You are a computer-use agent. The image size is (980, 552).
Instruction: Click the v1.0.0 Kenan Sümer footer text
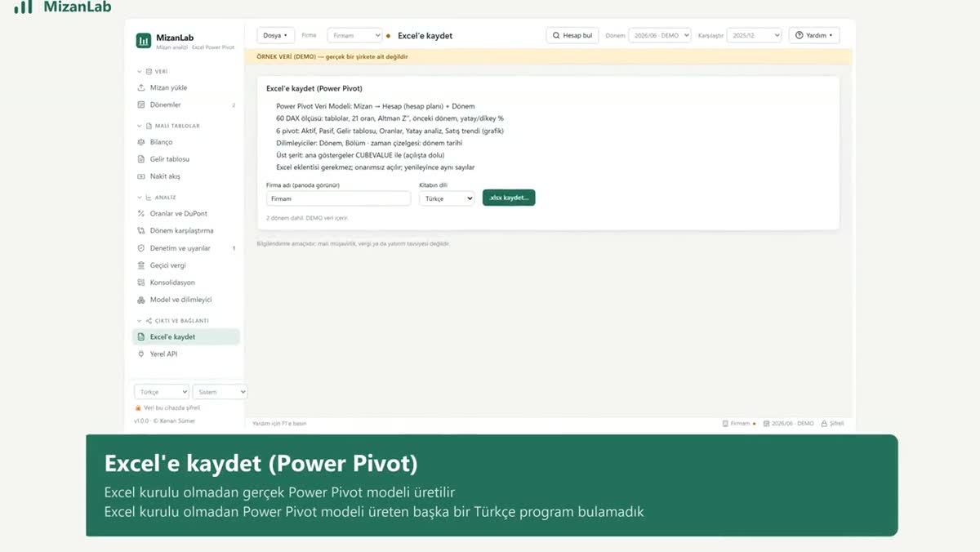(x=164, y=421)
